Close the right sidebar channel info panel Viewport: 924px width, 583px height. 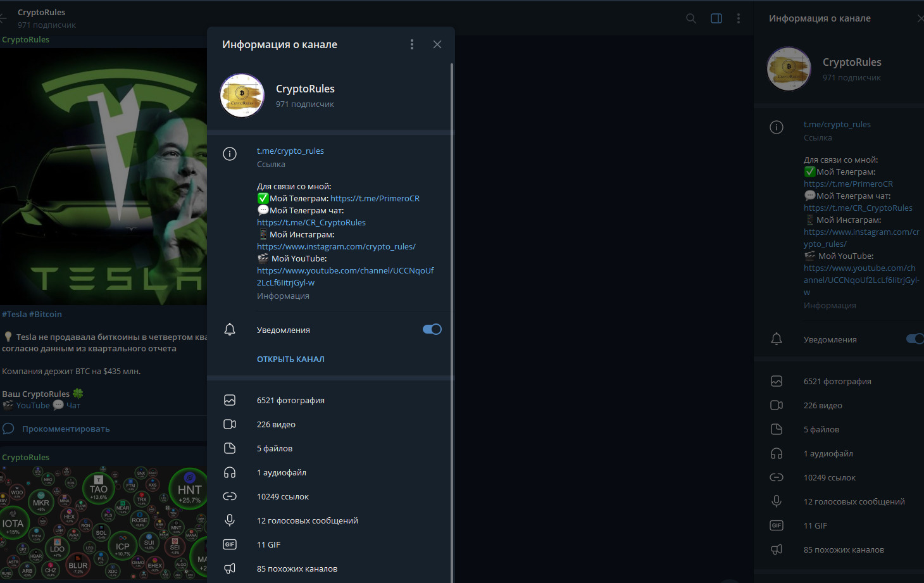pos(920,18)
